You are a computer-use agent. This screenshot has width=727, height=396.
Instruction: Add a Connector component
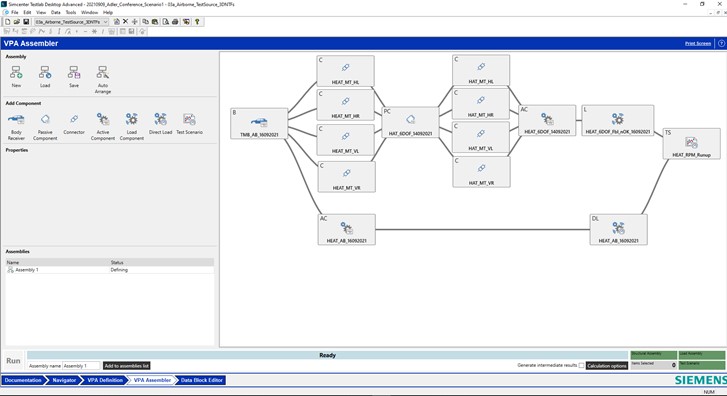click(74, 120)
